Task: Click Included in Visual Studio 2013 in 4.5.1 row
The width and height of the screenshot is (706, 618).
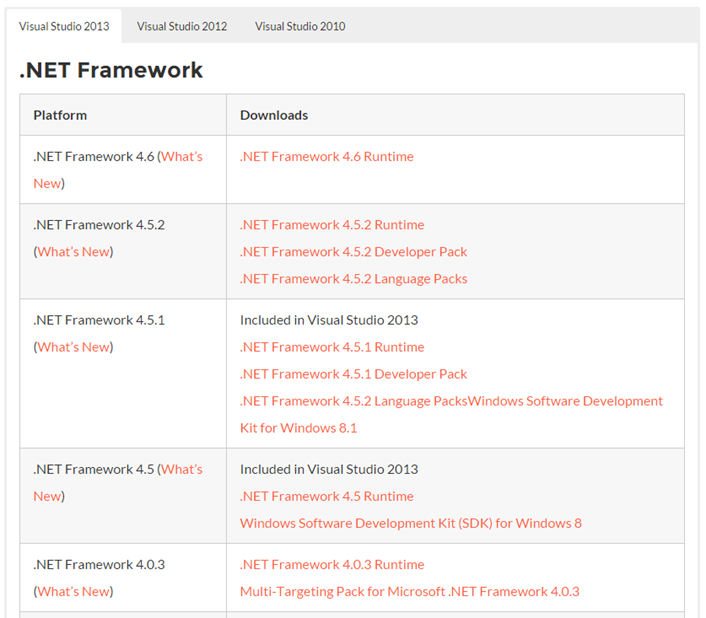Action: 329,320
